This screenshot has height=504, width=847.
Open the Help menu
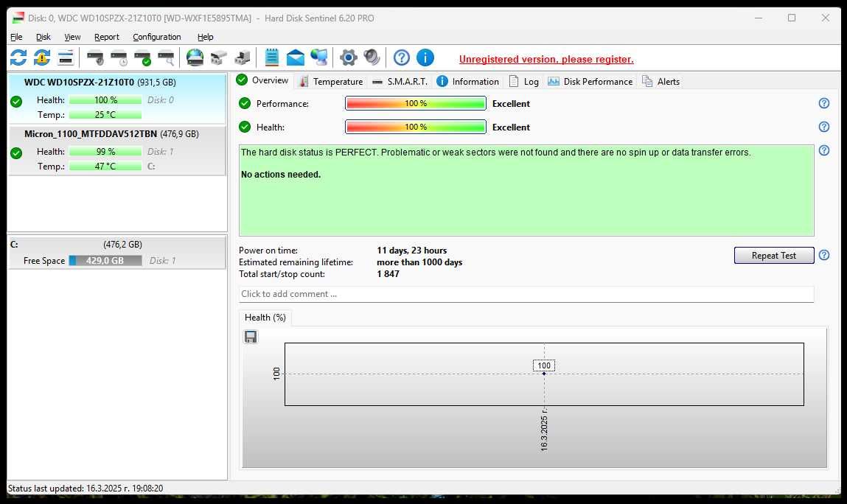[205, 37]
